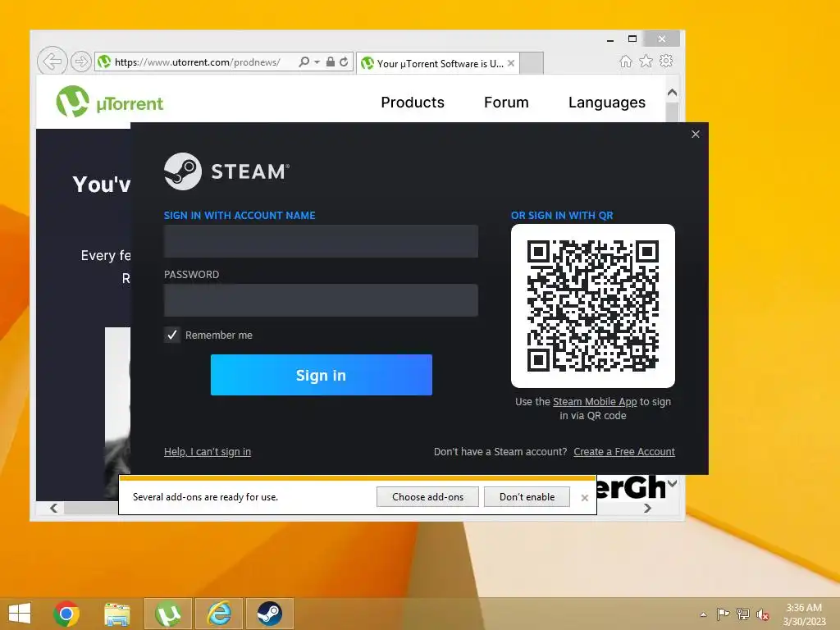The width and height of the screenshot is (840, 630).
Task: Click the Steam password field
Action: 321,300
